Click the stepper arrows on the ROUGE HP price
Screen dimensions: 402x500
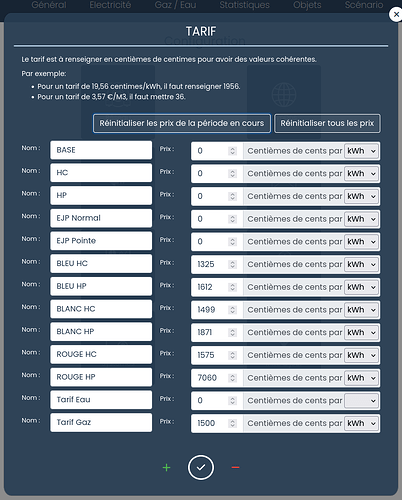[233, 378]
